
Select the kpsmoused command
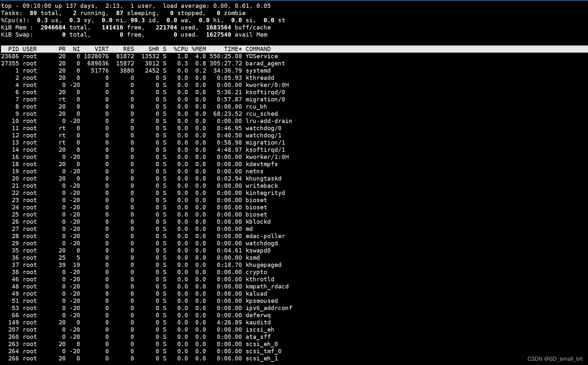click(262, 301)
